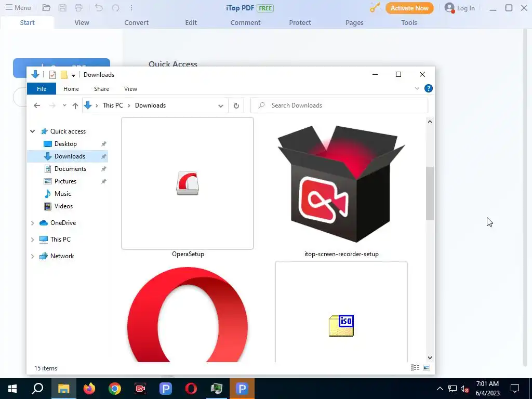Open the address bar history dropdown

point(220,105)
